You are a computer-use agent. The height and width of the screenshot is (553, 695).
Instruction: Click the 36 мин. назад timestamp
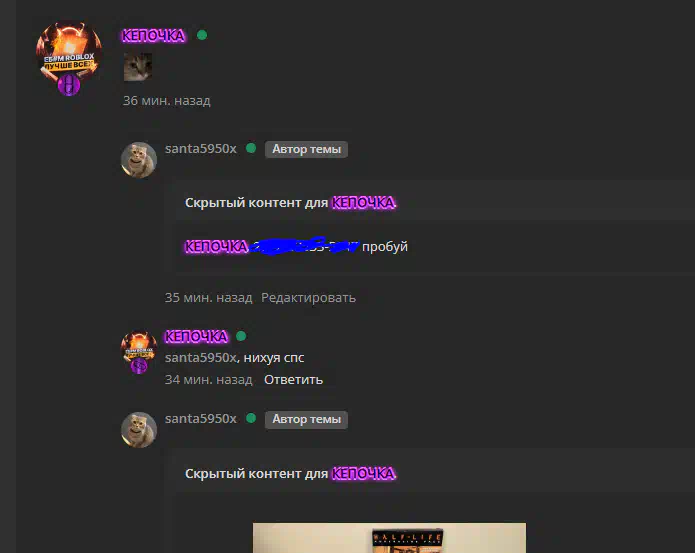click(167, 101)
